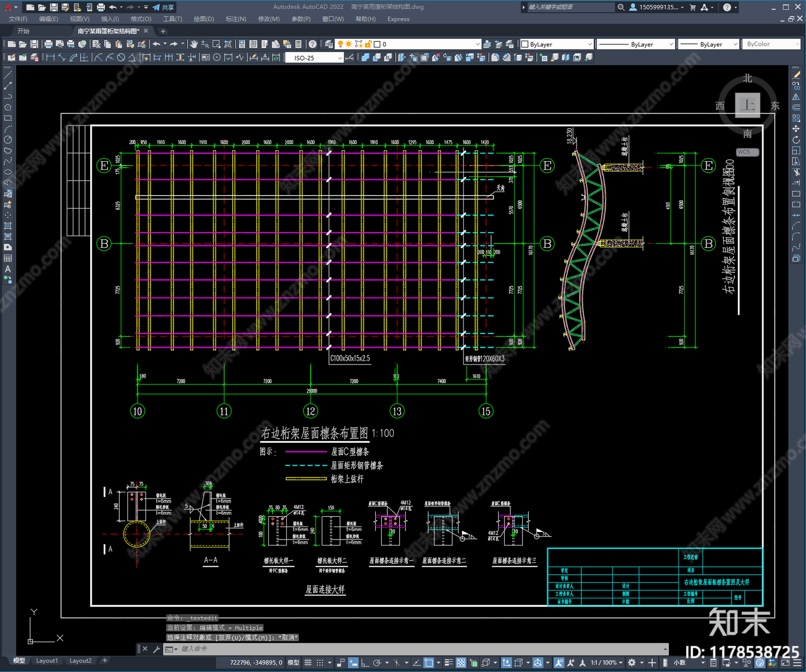Image resolution: width=806 pixels, height=672 pixels.
Task: Click the 共享 share button
Action: pyautogui.click(x=163, y=7)
